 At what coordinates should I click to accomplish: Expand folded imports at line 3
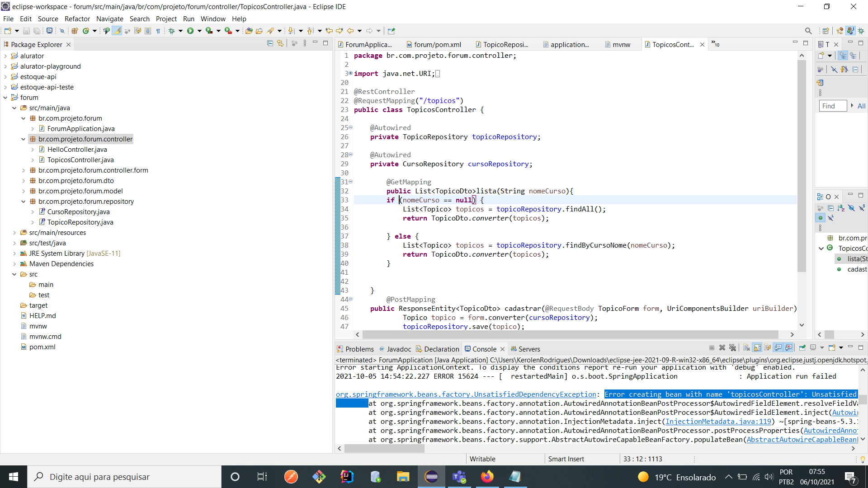coord(350,73)
